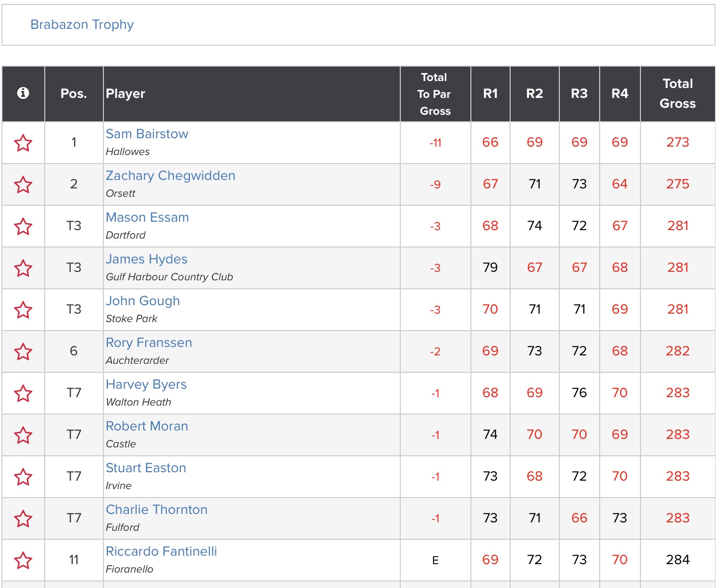Open the Brabazon Trophy link
719x588 pixels.
[82, 24]
